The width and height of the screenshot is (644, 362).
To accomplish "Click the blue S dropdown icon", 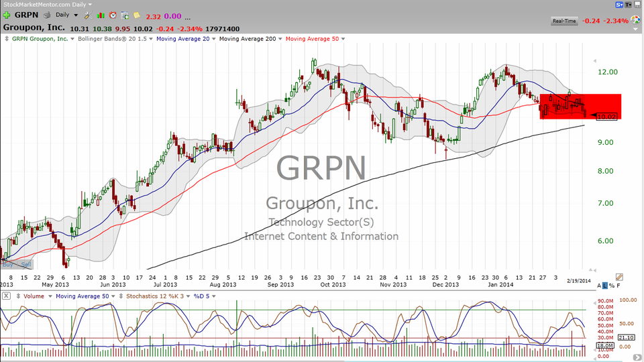I will (x=619, y=5).
